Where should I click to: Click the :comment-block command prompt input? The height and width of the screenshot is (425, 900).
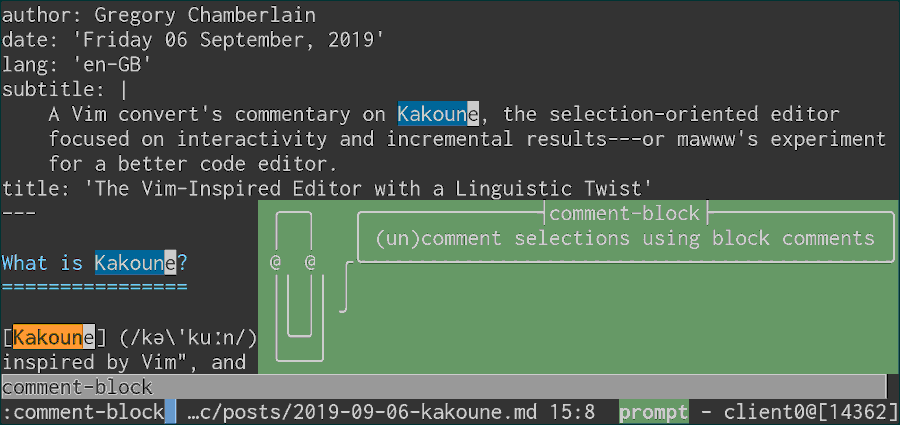tap(83, 412)
